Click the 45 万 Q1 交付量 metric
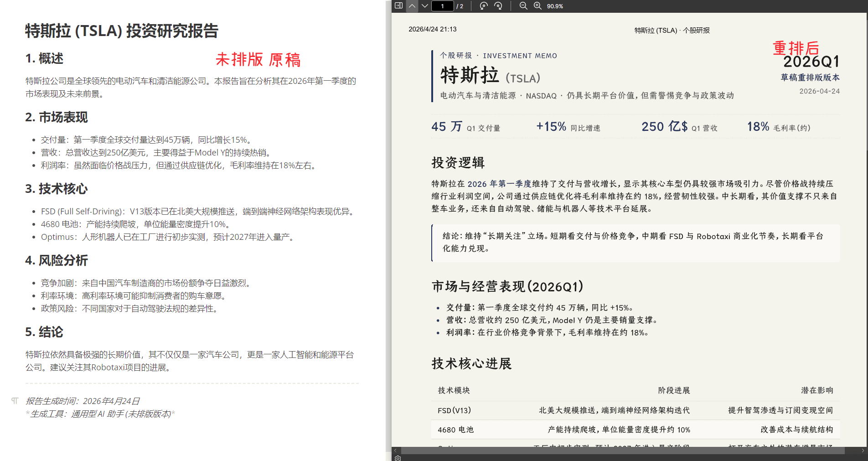 pyautogui.click(x=466, y=127)
